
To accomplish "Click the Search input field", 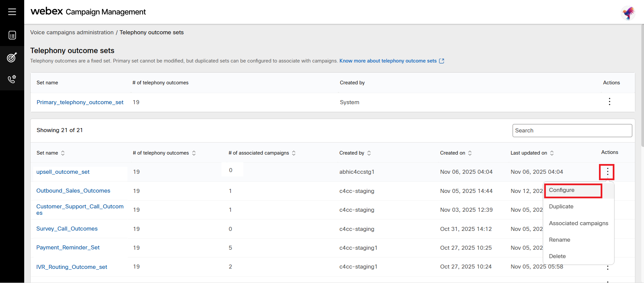I will (x=572, y=130).
